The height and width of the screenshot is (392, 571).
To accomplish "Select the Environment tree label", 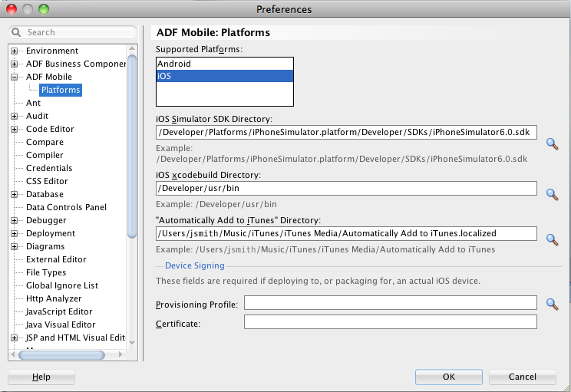I will coord(52,51).
